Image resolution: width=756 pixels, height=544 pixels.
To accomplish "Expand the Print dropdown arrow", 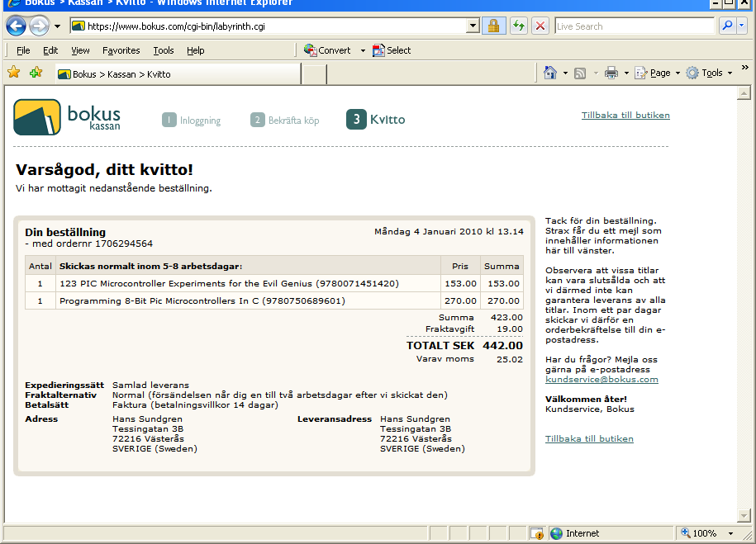I will [626, 73].
